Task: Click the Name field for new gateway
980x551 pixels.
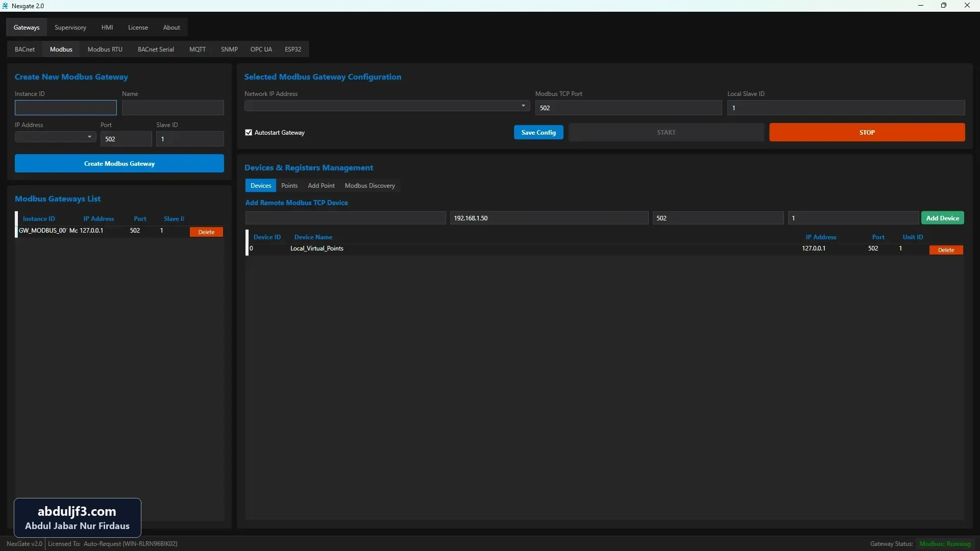Action: [x=173, y=108]
